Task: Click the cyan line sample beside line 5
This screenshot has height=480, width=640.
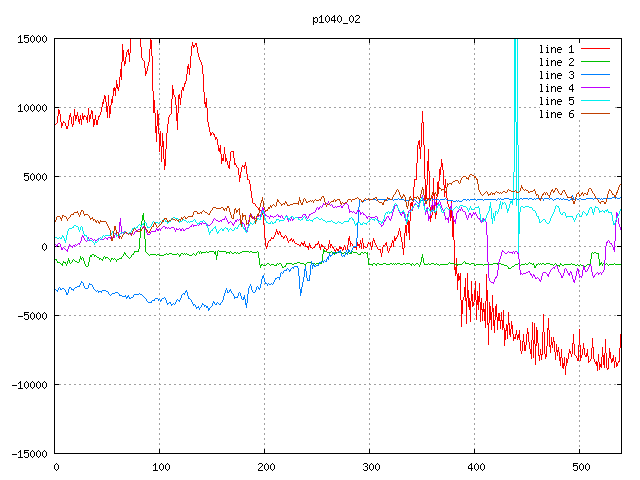Action: pyautogui.click(x=596, y=101)
